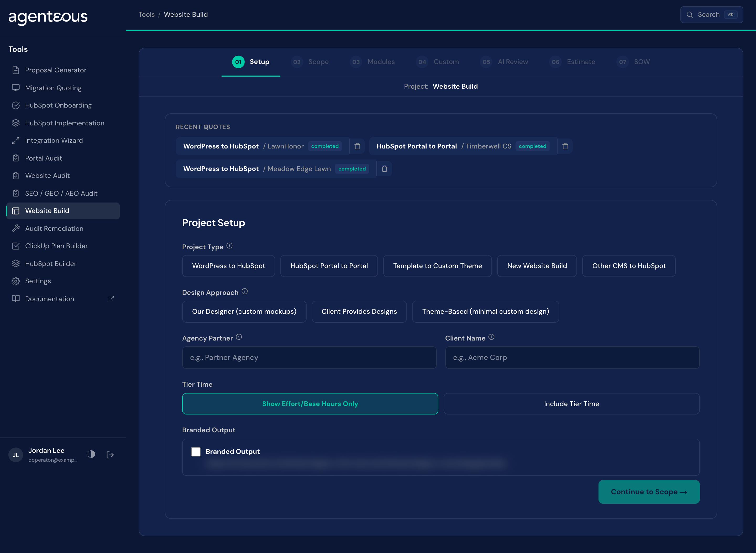Click the external link icon beside Documentation
The height and width of the screenshot is (553, 756).
(x=111, y=299)
